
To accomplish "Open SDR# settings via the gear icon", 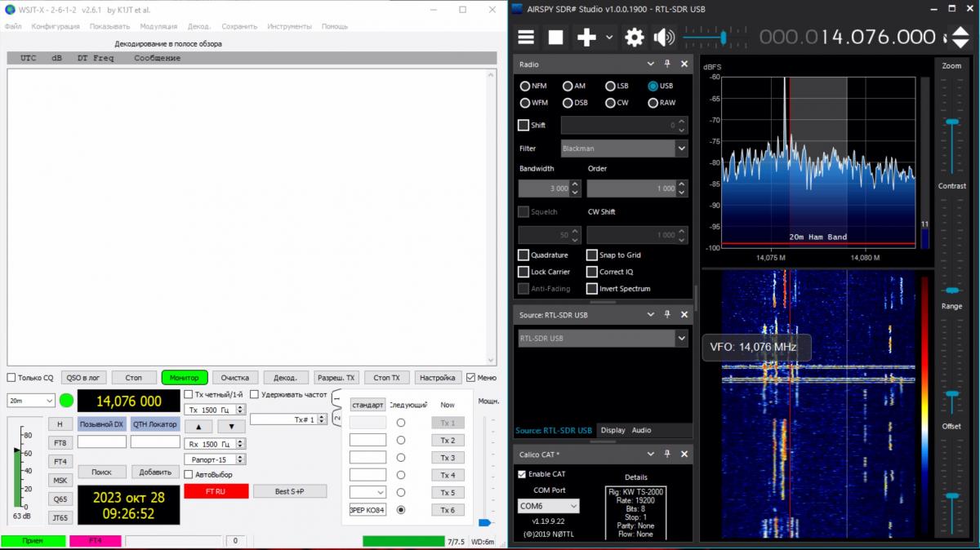I will pyautogui.click(x=634, y=37).
